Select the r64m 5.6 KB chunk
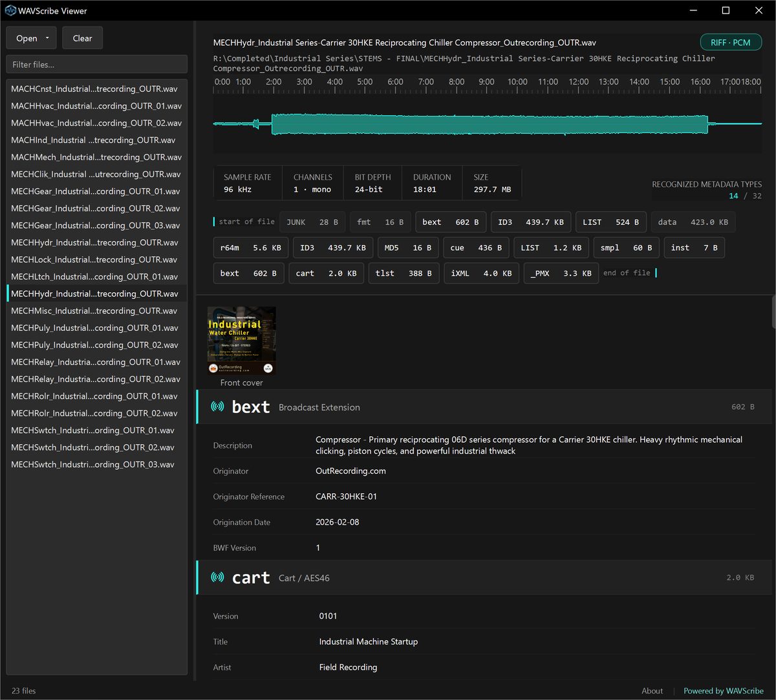This screenshot has width=776, height=700. [251, 248]
